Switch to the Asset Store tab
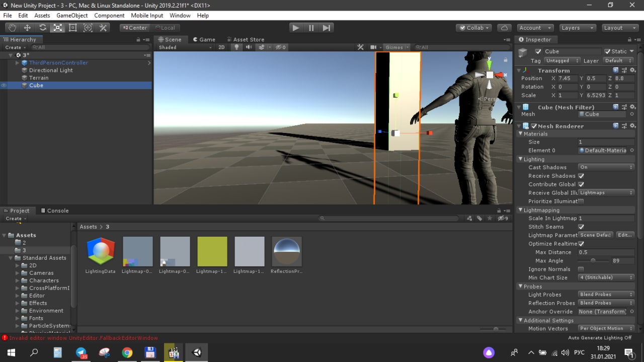The width and height of the screenshot is (644, 362). [x=245, y=39]
